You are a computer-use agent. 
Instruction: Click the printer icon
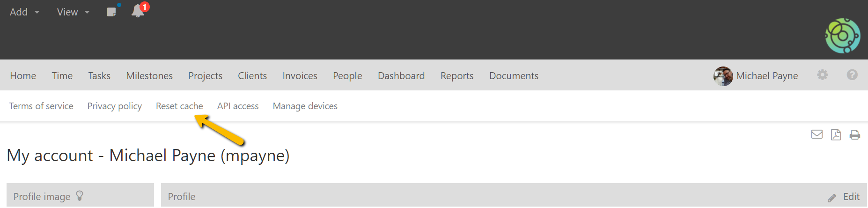(x=854, y=135)
